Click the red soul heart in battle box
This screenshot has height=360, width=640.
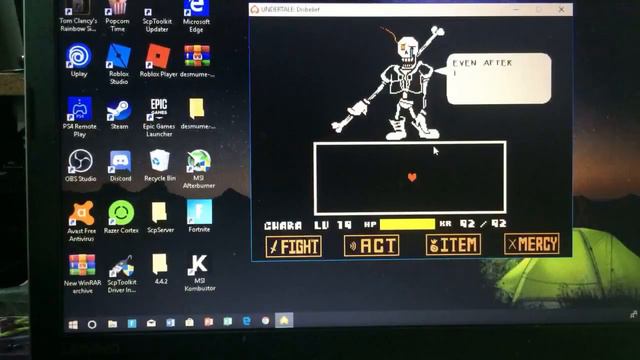[412, 177]
